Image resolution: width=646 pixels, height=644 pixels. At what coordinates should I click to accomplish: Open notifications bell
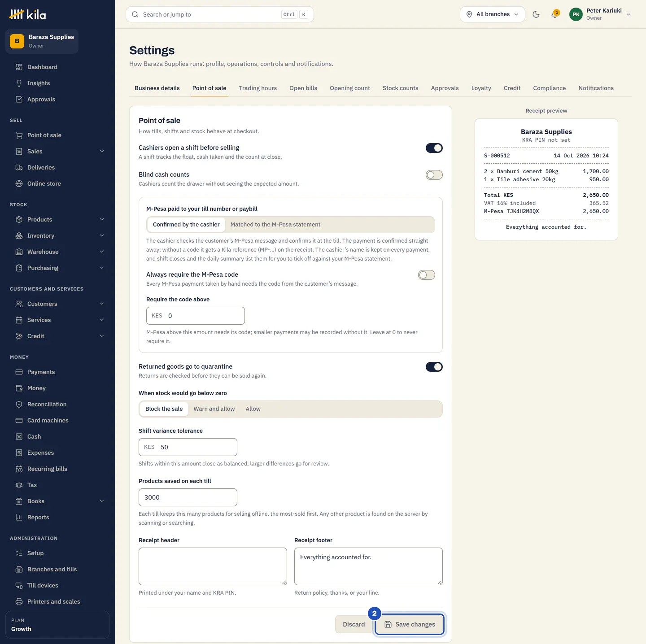pyautogui.click(x=555, y=14)
